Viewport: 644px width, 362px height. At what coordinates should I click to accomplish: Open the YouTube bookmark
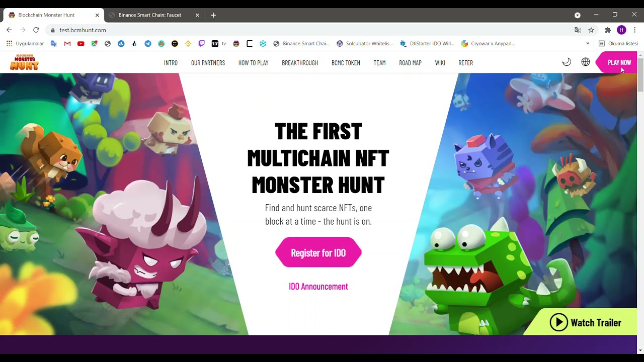pos(80,44)
